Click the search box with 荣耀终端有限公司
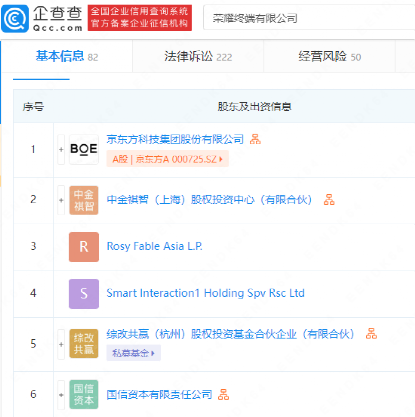 click(x=309, y=18)
